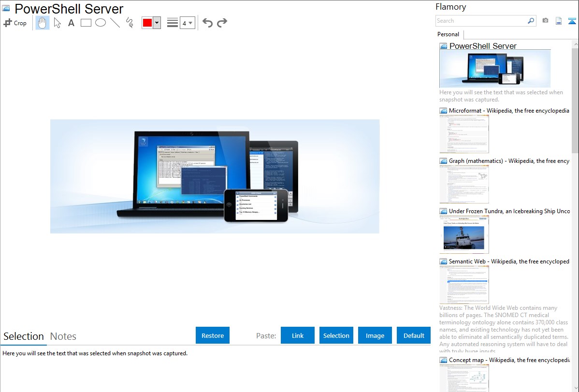This screenshot has height=392, width=579.
Task: Click the Concept map snapshot icon
Action: pos(444,360)
